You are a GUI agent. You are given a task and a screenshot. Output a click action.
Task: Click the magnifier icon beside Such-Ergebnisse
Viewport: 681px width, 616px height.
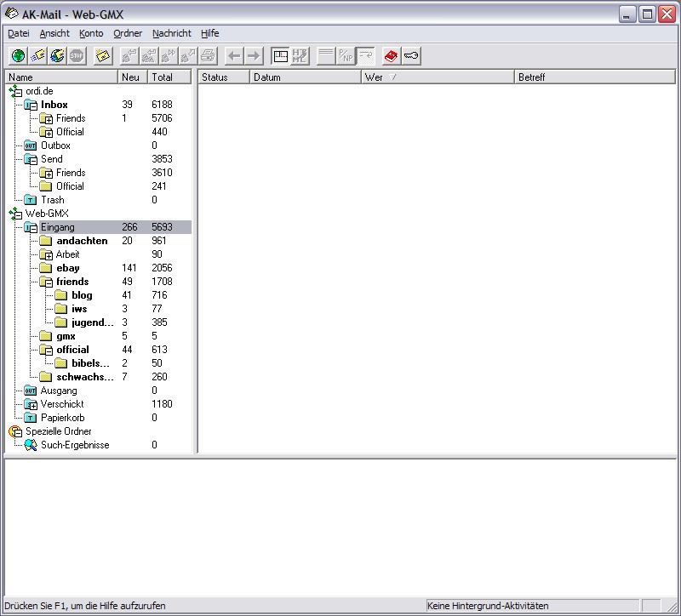[31, 445]
